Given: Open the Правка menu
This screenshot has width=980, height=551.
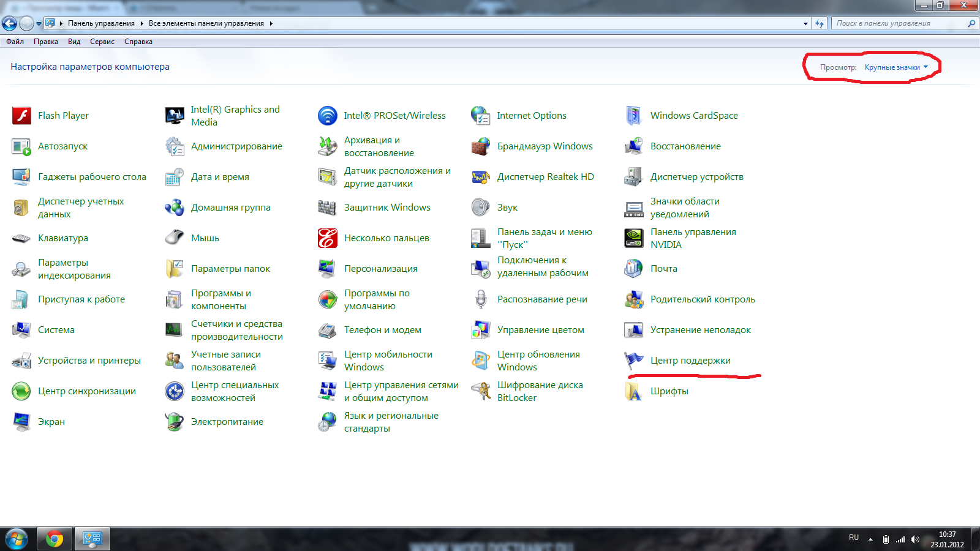Looking at the screenshot, I should (46, 42).
